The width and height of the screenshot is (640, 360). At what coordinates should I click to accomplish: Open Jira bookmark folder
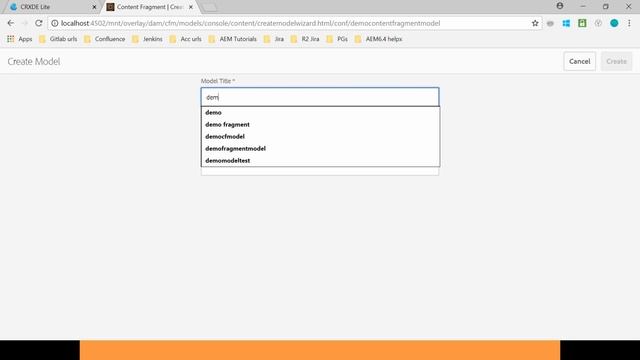pos(274,39)
